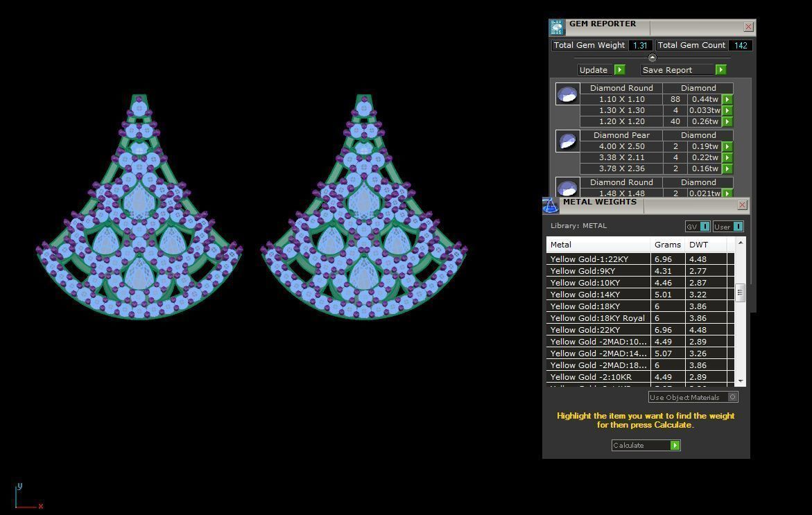Click green arrow for 1.30 X 1.30 row
Image resolution: width=812 pixels, height=515 pixels.
pos(727,110)
